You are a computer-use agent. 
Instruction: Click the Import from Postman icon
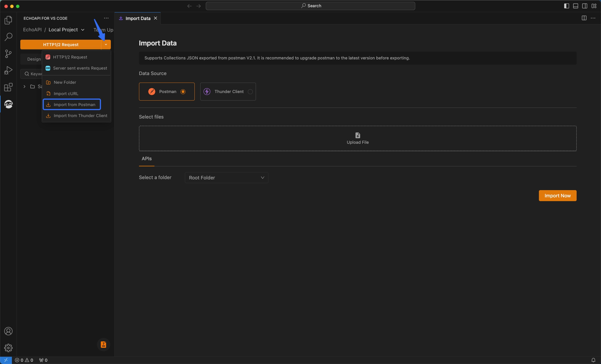tap(48, 104)
